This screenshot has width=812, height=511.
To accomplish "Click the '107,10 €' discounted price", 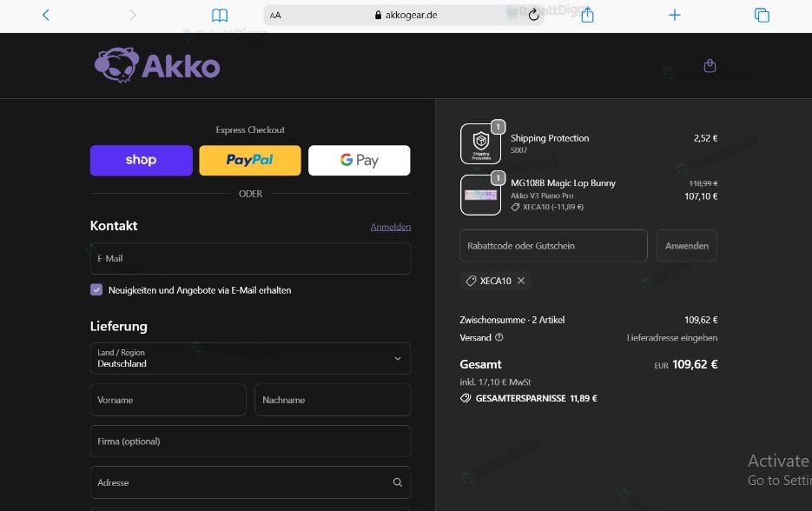I will point(701,196).
